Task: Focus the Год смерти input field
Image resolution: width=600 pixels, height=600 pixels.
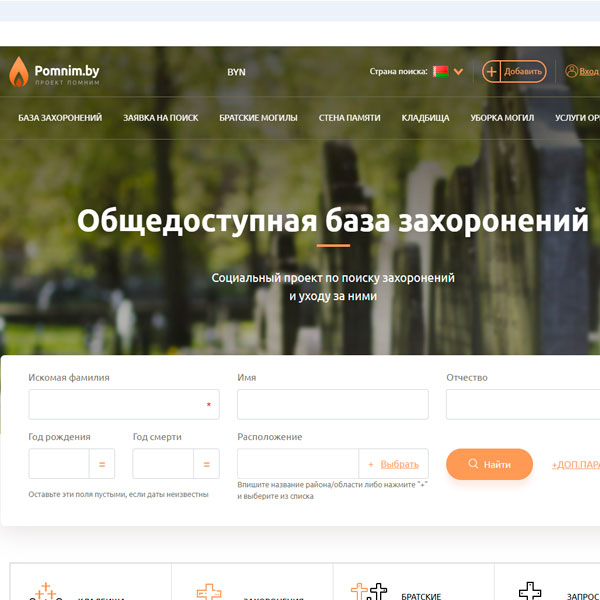Action: tap(163, 463)
